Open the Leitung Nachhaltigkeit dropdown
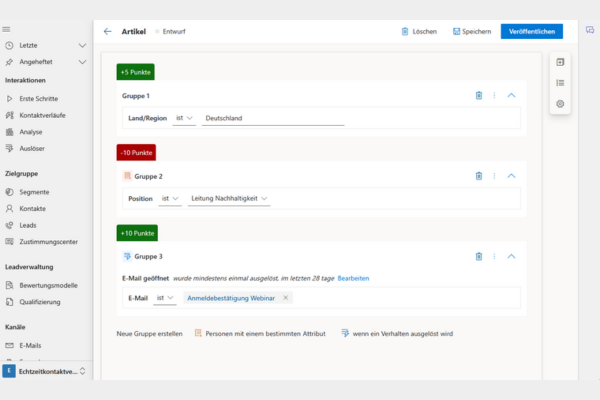The height and width of the screenshot is (400, 600). (x=229, y=199)
